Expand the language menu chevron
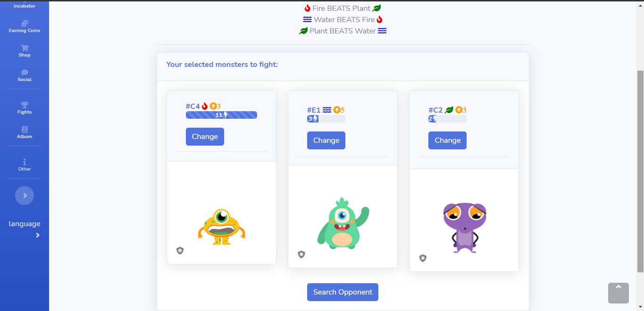The height and width of the screenshot is (311, 644). tap(38, 235)
